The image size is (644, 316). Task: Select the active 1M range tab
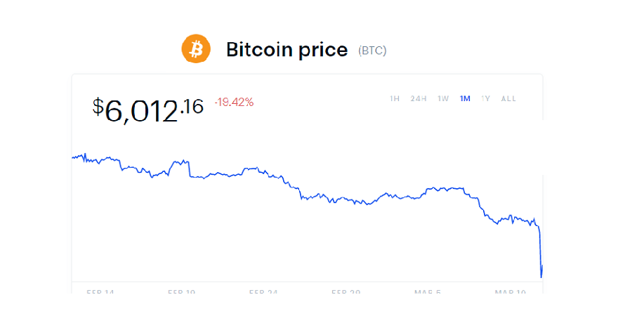(465, 99)
